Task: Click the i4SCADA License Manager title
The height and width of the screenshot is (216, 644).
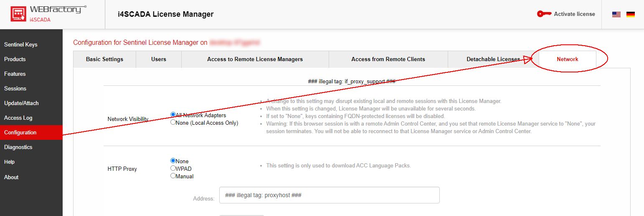Action: [166, 14]
